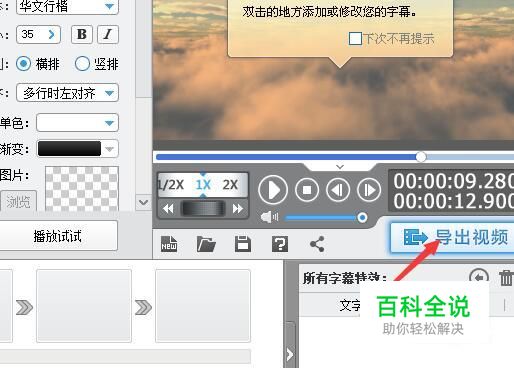Click the video progress bar handle

(421, 157)
